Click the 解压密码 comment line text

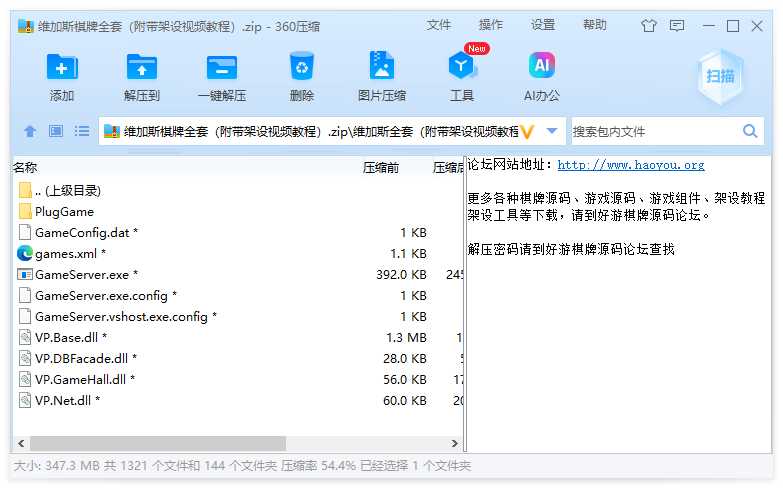click(x=571, y=249)
